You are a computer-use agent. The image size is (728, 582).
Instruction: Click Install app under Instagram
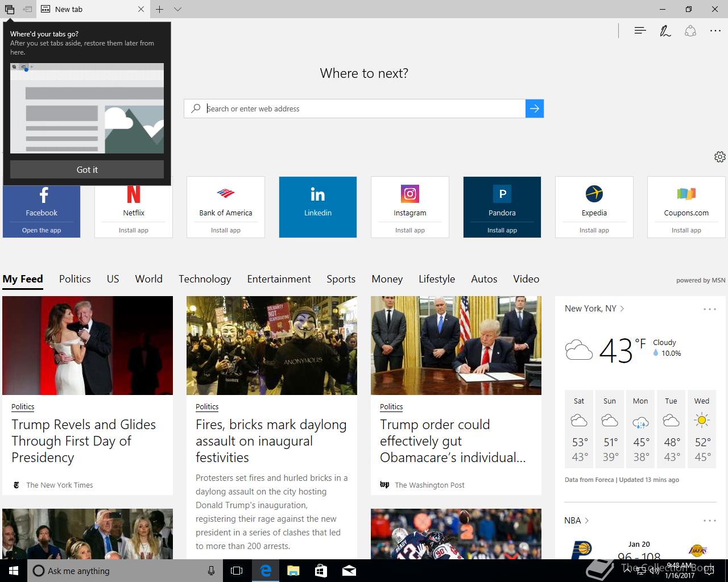point(410,230)
